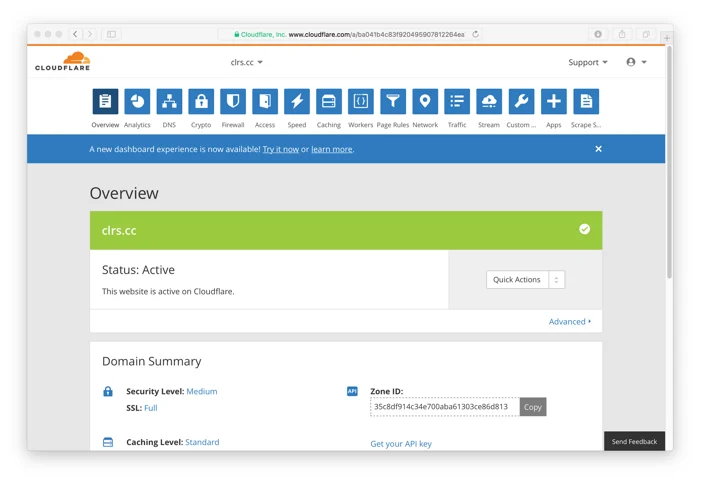The image size is (715, 494).
Task: Open the Workers code braces icon
Action: click(x=361, y=101)
